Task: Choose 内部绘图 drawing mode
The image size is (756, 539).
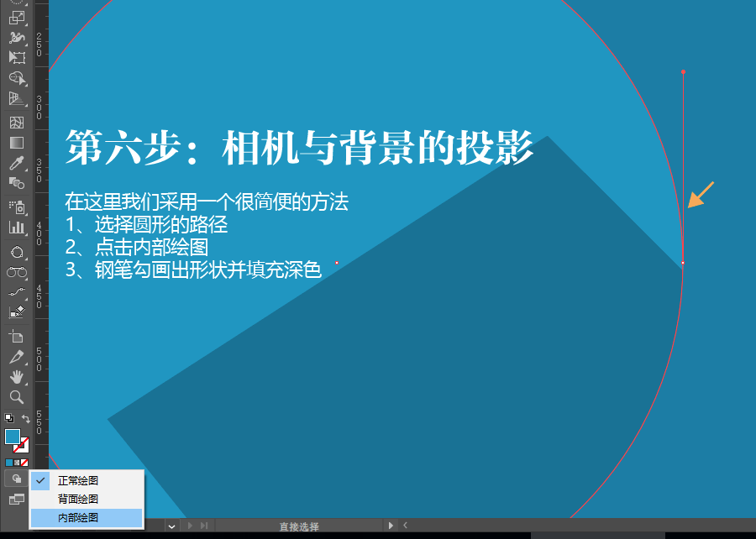Action: 87,517
